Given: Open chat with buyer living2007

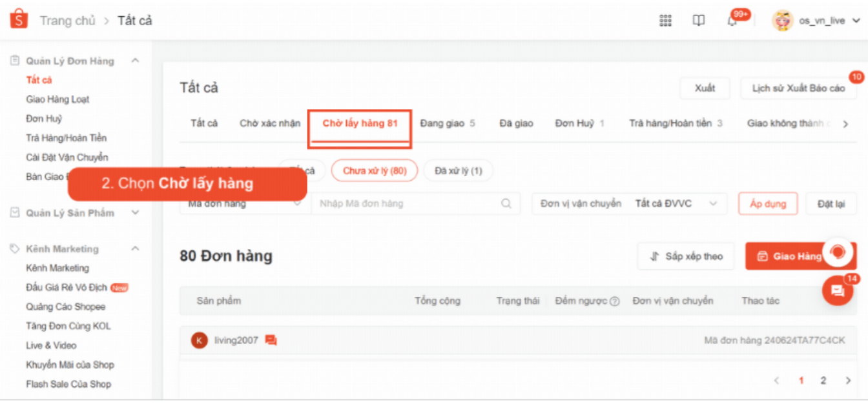Looking at the screenshot, I should (271, 340).
